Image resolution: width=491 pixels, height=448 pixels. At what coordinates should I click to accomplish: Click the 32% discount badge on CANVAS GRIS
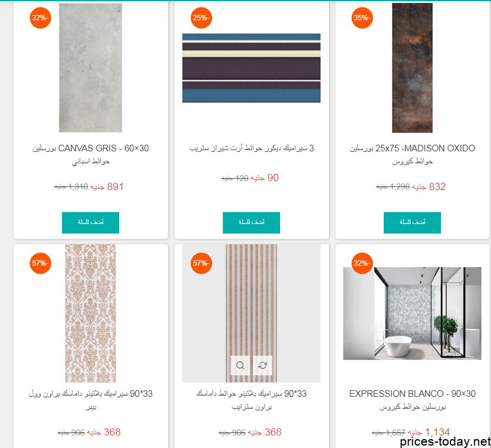[x=41, y=18]
